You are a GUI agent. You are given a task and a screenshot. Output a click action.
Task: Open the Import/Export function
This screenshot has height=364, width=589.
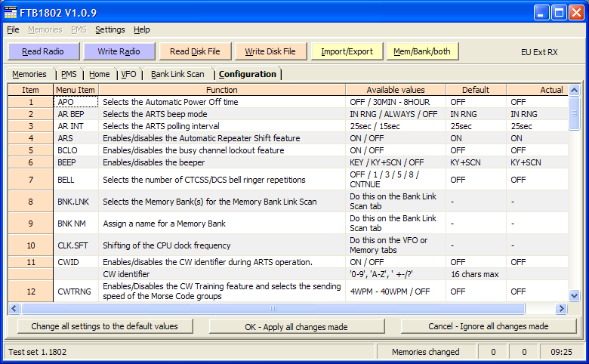coord(347,51)
